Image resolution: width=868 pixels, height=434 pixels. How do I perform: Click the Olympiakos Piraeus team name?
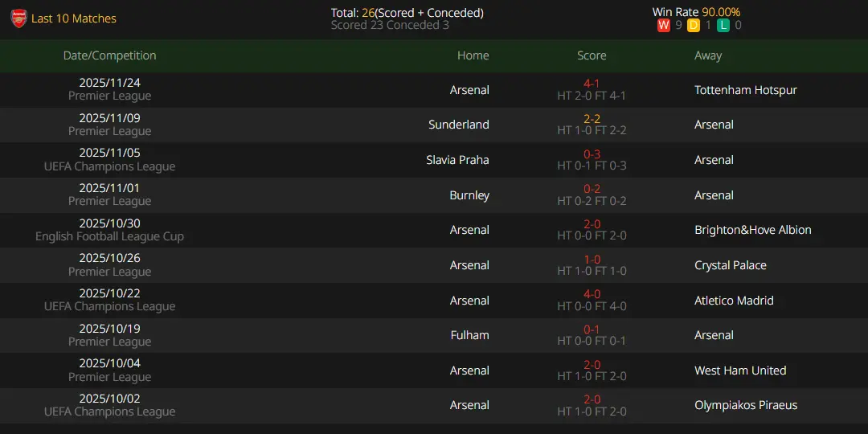tap(746, 405)
